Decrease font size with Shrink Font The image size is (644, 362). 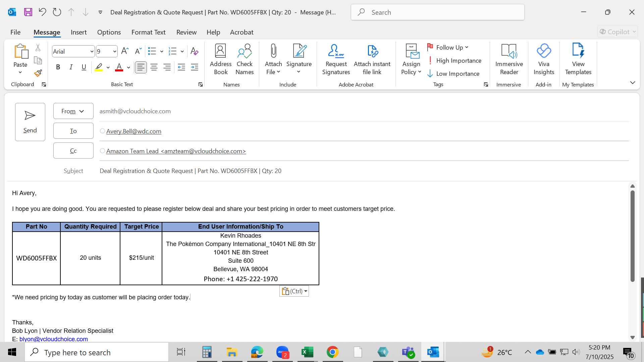pyautogui.click(x=138, y=51)
